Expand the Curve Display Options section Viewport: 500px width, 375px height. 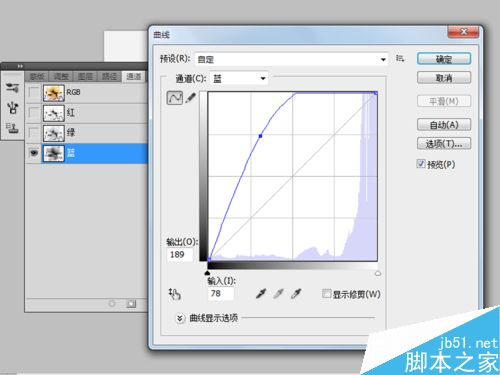[180, 318]
